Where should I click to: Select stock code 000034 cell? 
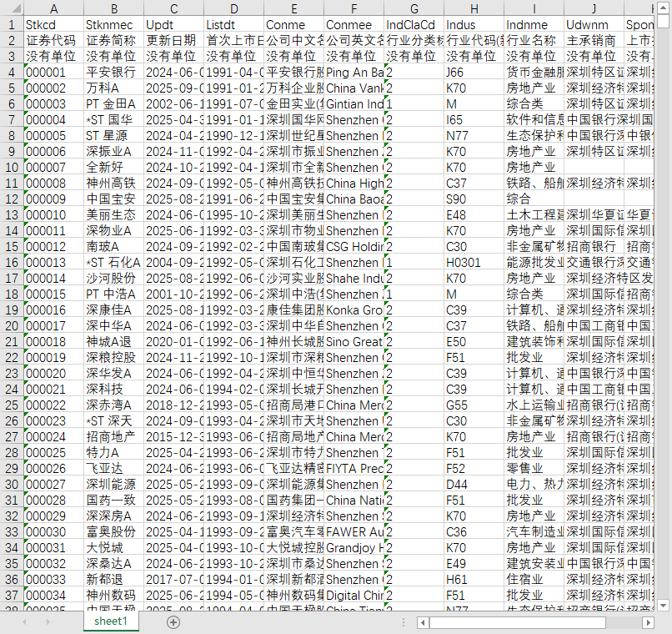(x=53, y=596)
